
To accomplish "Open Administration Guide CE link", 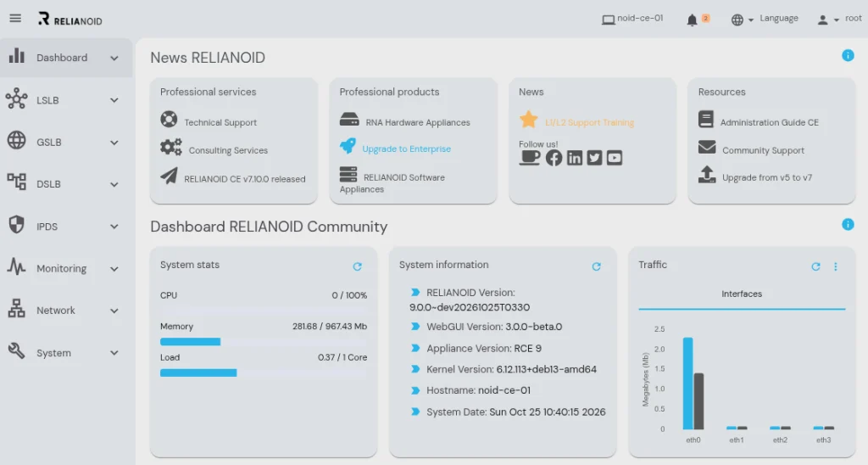I will click(769, 122).
